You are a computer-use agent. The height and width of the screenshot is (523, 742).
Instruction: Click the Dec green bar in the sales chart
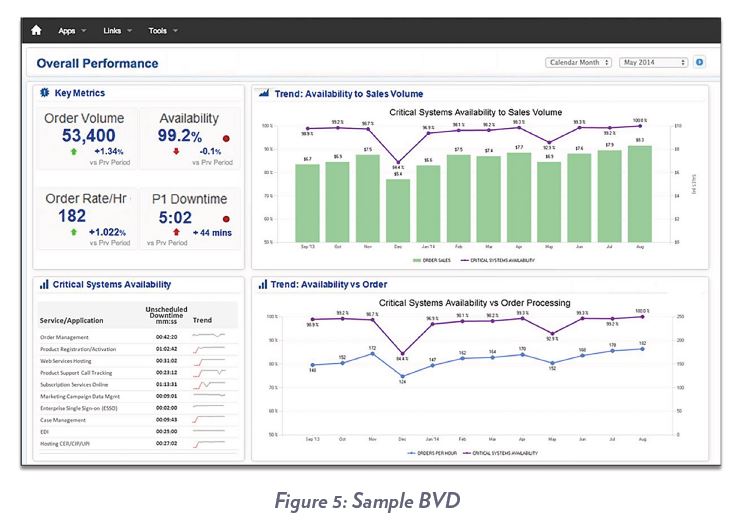398,211
